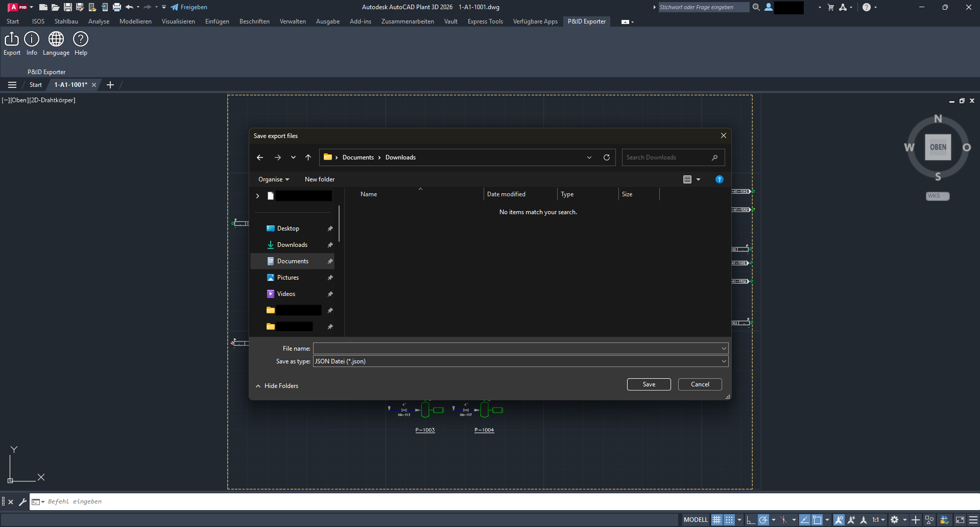
Task: Switch to the Stahlbau ribbon tab
Action: coord(66,21)
